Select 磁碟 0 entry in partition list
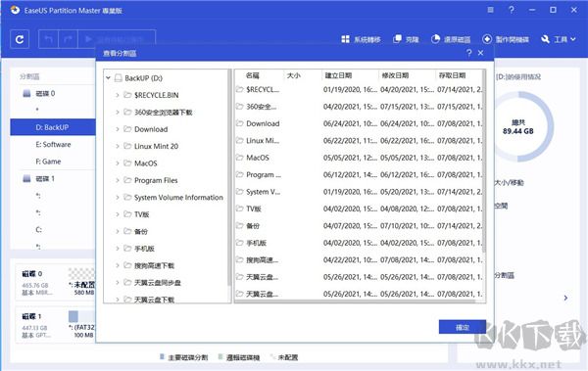The width and height of the screenshot is (588, 371). [x=45, y=93]
